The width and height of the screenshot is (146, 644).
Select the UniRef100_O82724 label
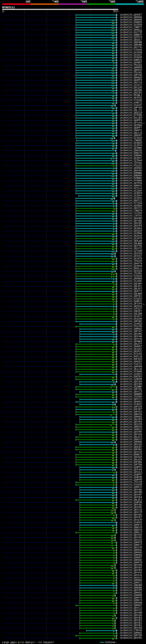(131, 82)
